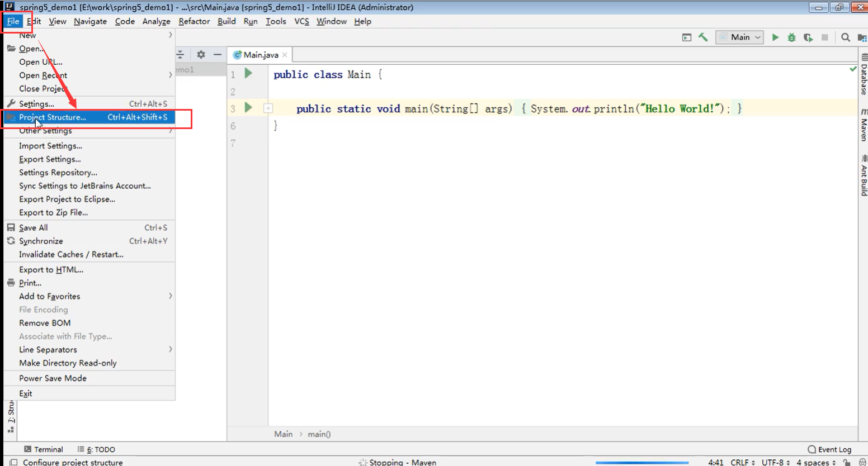Run Main with Coverage icon

pos(808,37)
